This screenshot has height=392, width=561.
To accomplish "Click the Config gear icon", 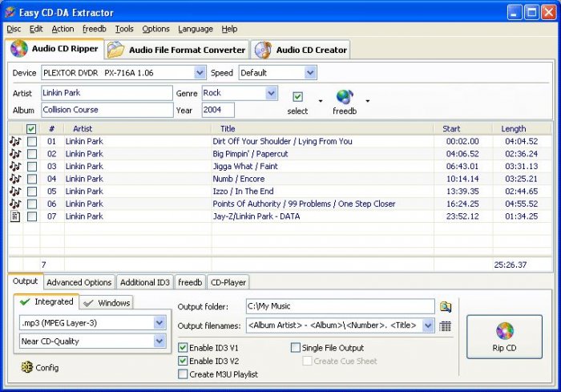I will (x=26, y=367).
